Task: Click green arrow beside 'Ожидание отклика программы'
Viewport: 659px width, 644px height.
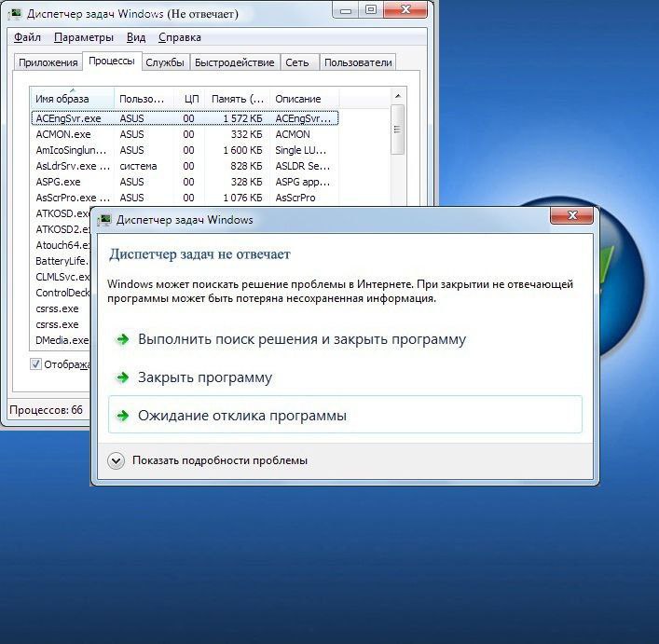Action: (x=123, y=416)
